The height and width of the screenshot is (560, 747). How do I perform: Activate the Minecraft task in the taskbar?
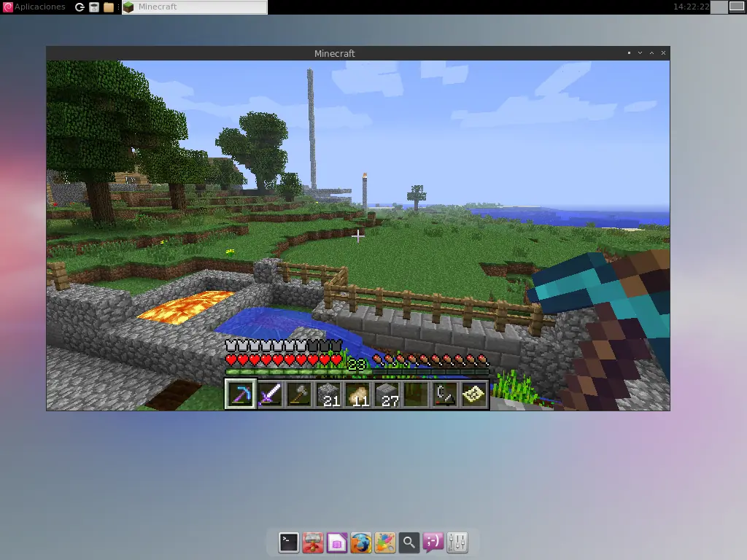click(194, 7)
